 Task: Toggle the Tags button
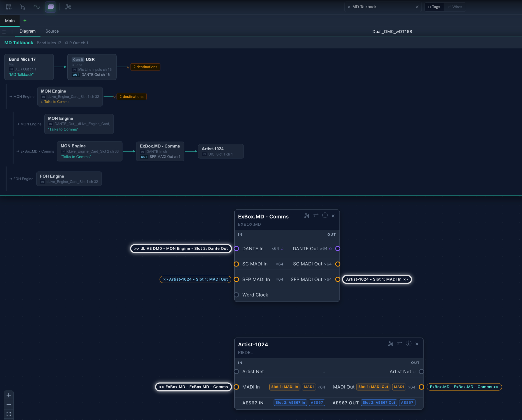[x=434, y=7]
